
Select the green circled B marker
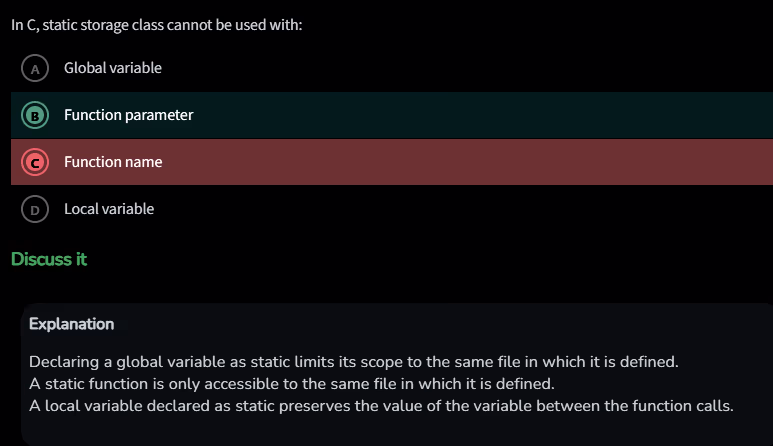pos(36,116)
